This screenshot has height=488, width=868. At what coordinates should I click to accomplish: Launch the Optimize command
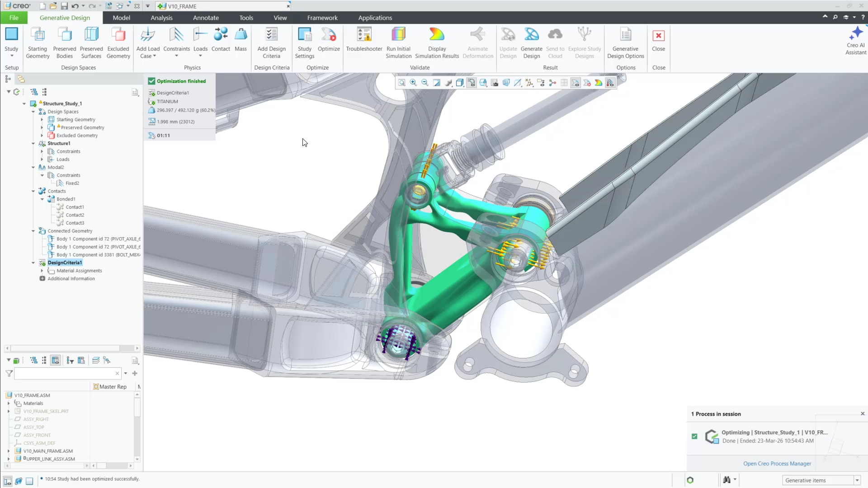click(329, 40)
